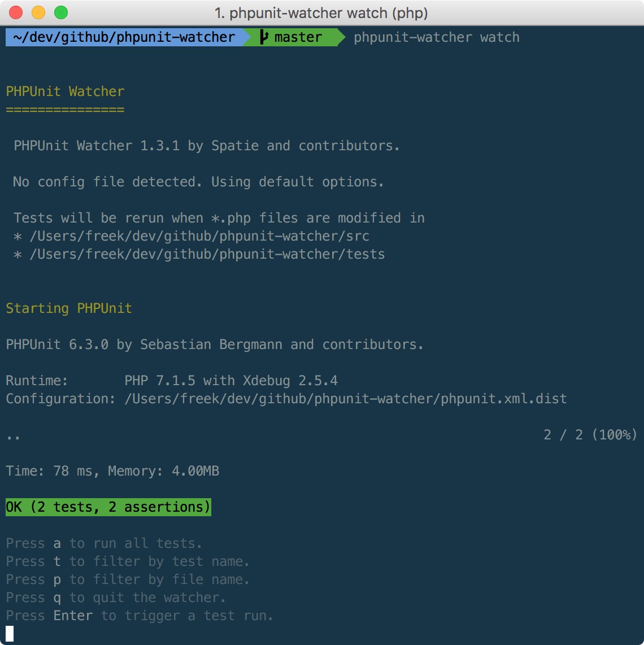Click the 'Starting PHPUnit' heading

coord(69,308)
